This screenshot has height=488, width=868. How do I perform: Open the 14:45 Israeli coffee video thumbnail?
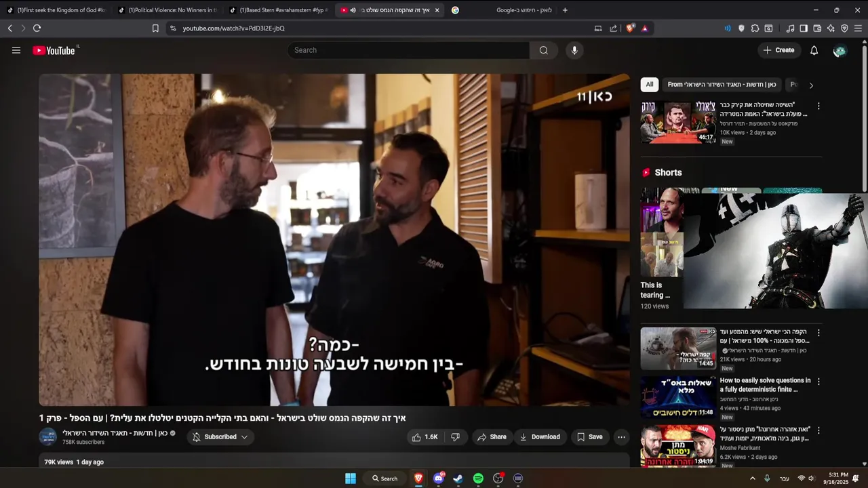click(x=678, y=348)
